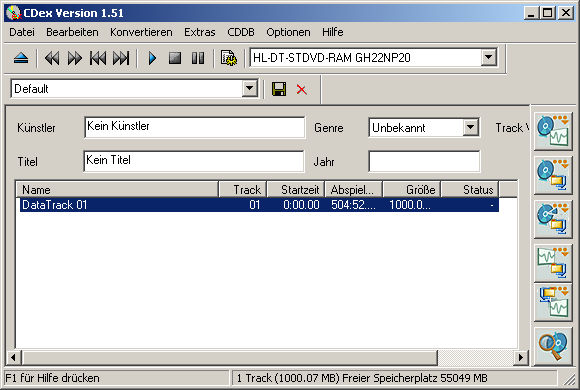Click the Jahr input field
This screenshot has width=580, height=390.
424,161
